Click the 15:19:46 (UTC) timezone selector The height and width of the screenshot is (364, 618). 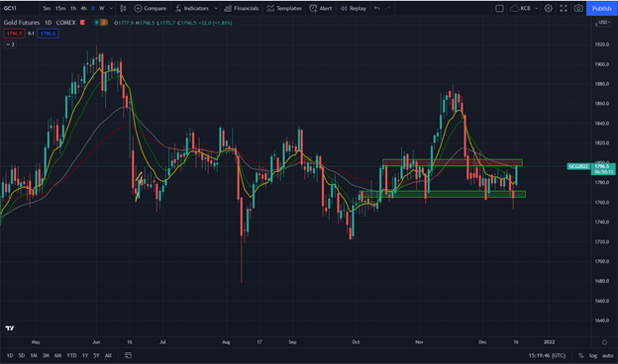pos(547,355)
